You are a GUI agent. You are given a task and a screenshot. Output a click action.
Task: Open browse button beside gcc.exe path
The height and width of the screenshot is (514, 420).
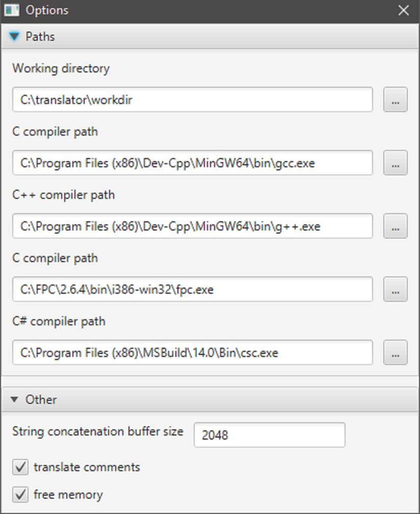pos(396,163)
